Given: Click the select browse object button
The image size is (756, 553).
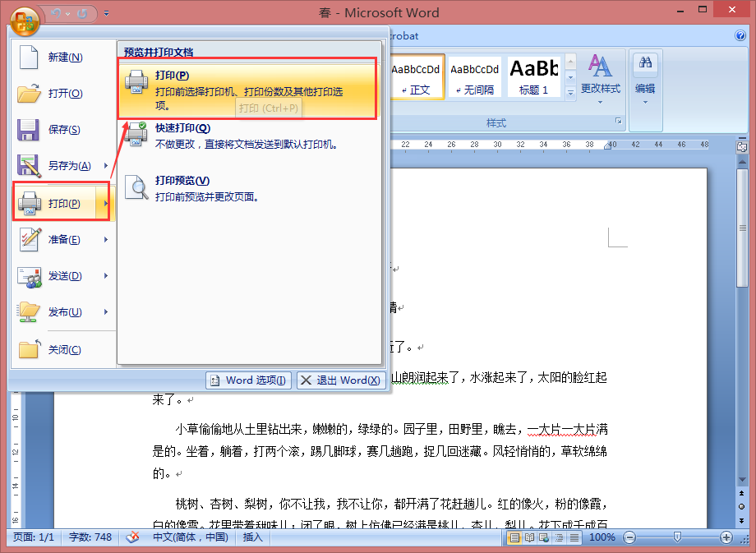Looking at the screenshot, I should [741, 506].
